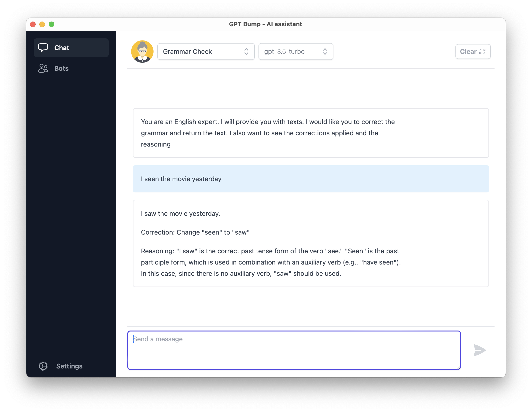Open Settings from the sidebar

point(69,366)
